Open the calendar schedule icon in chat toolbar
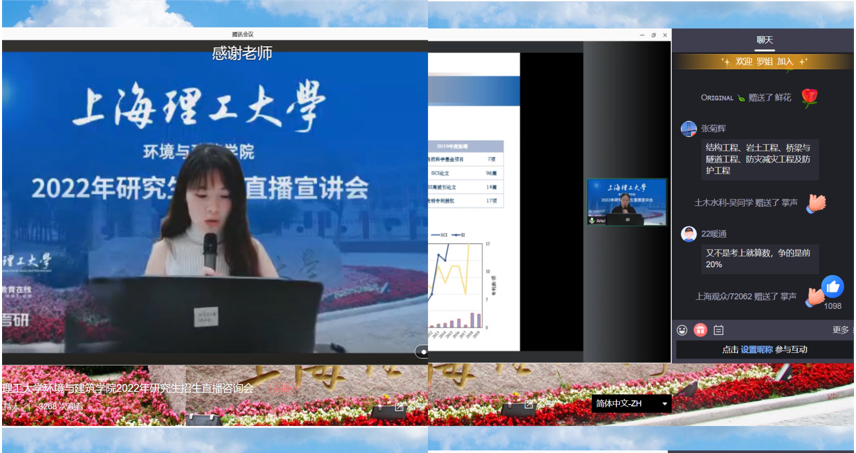 [x=718, y=330]
